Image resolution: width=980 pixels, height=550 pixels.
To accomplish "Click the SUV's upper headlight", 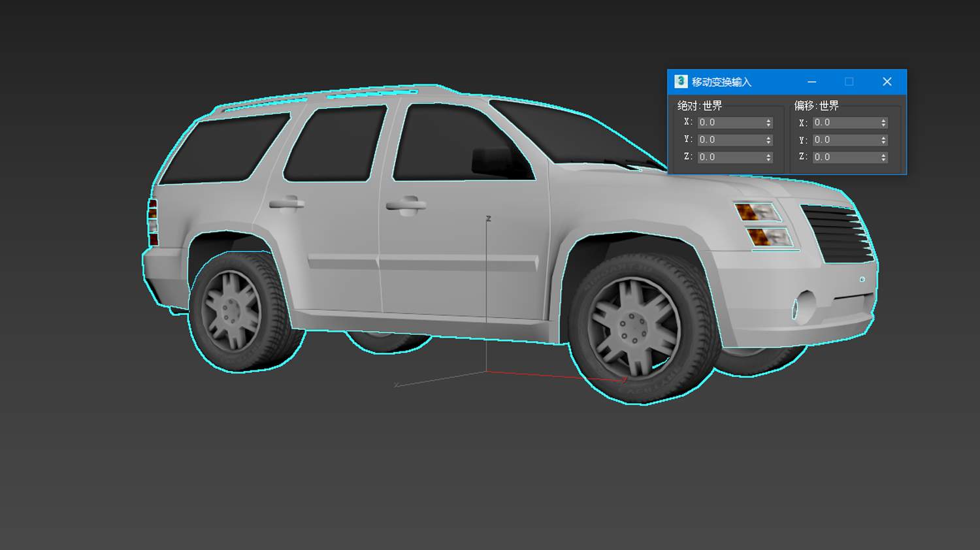I will point(757,212).
